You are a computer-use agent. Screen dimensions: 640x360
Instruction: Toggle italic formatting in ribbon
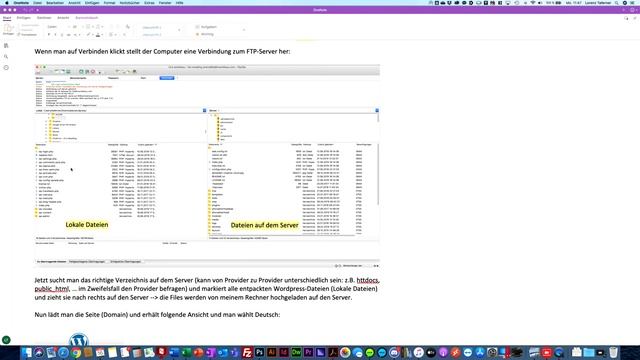pyautogui.click(x=56, y=35)
